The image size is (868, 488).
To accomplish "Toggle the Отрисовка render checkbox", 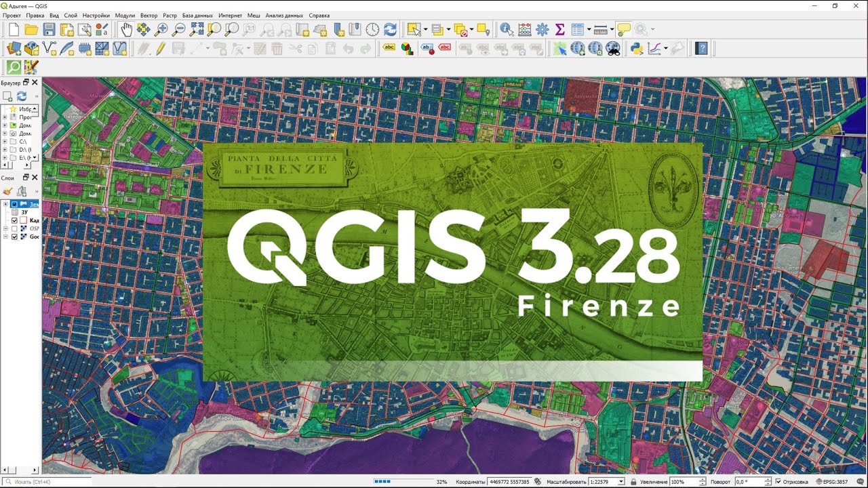I will (778, 482).
